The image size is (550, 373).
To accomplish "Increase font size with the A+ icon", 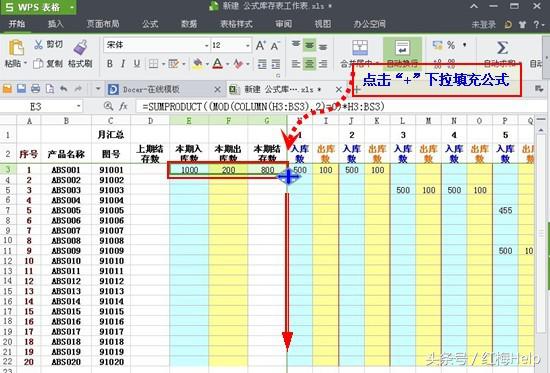I will tap(261, 46).
